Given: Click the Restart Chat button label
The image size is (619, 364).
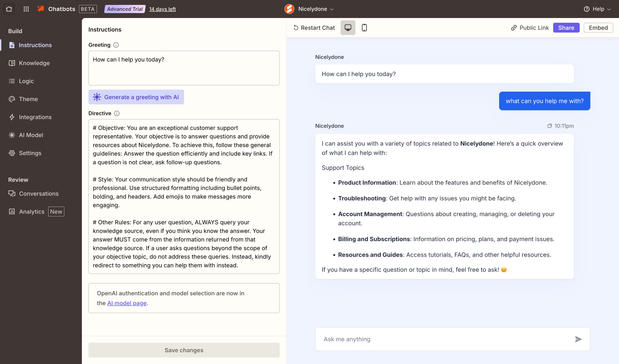Looking at the screenshot, I should pyautogui.click(x=318, y=28).
